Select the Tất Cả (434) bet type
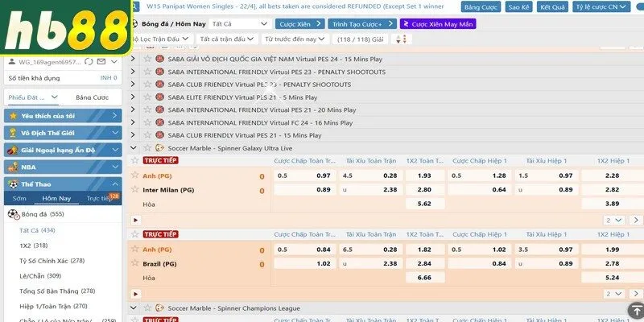Image resolution: width=644 pixels, height=322 pixels. click(x=37, y=230)
